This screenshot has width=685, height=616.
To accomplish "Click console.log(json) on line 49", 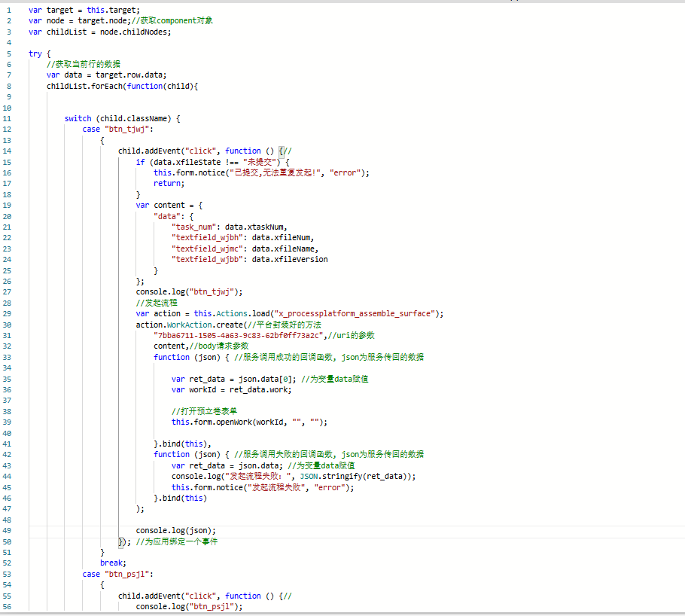I will [x=175, y=530].
